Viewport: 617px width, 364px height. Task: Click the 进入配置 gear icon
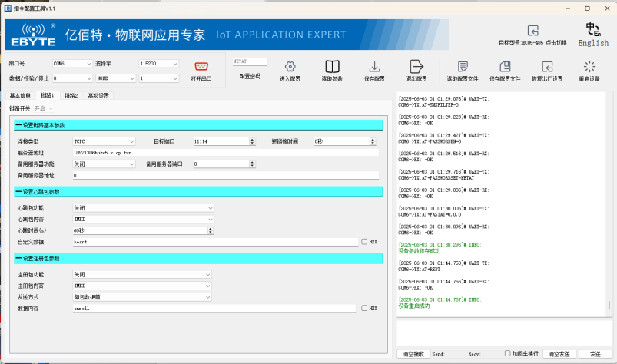290,67
